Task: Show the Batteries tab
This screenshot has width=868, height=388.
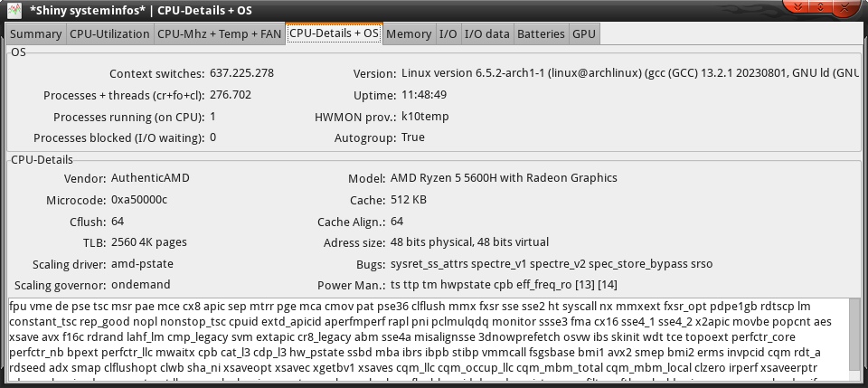Action: click(x=541, y=33)
